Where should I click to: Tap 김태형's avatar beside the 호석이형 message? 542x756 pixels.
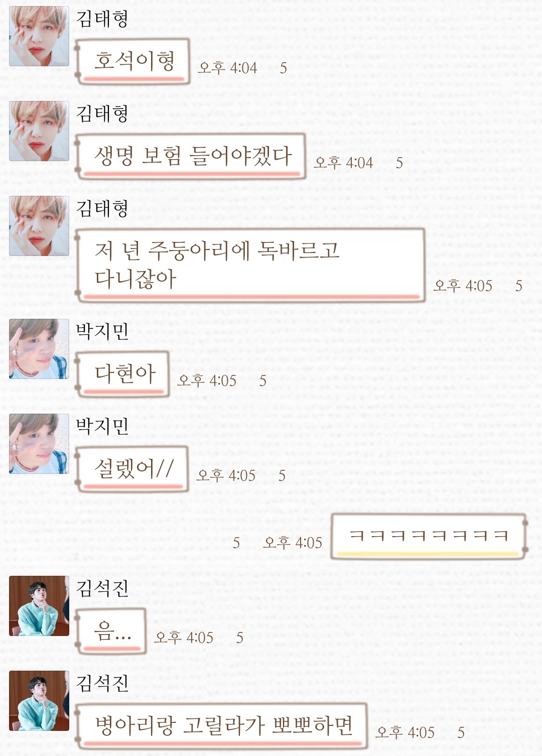(39, 36)
